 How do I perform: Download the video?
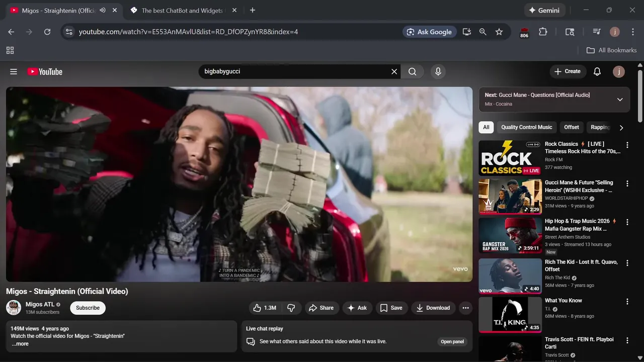coord(433,308)
